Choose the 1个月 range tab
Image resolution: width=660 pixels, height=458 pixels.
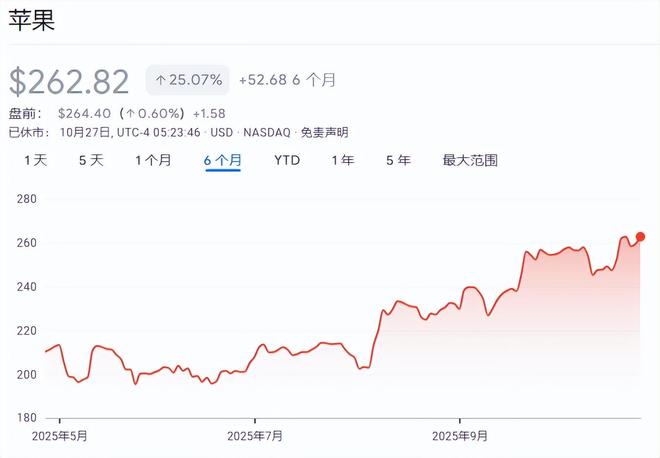click(x=153, y=160)
